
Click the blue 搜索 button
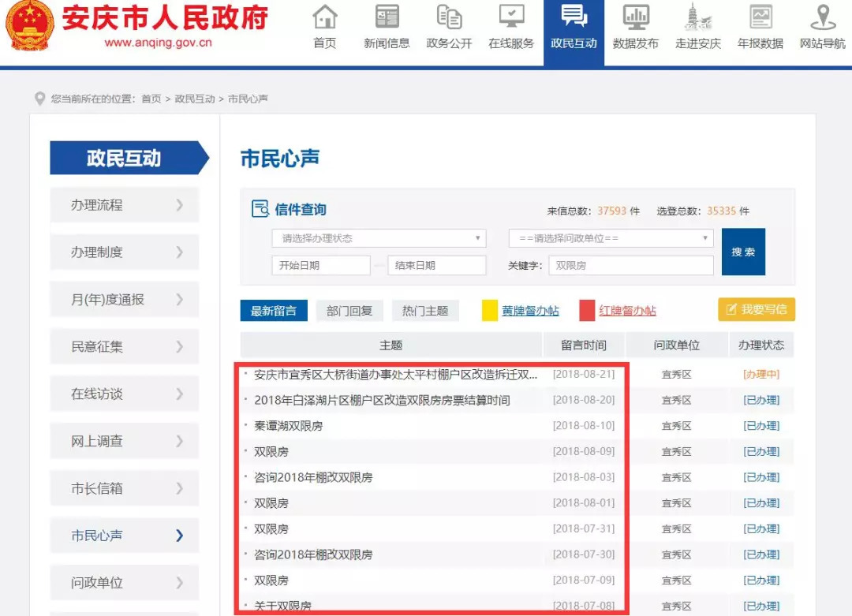[x=743, y=252]
